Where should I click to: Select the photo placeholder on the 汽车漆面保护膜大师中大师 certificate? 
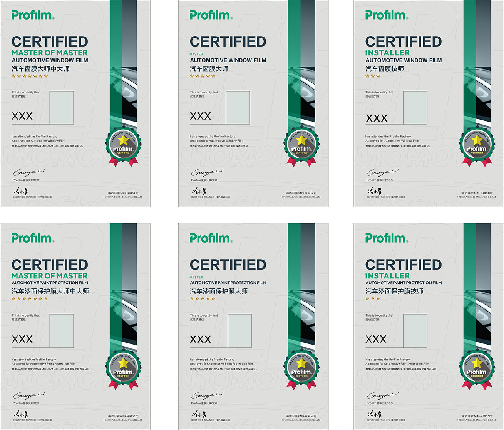(62, 331)
